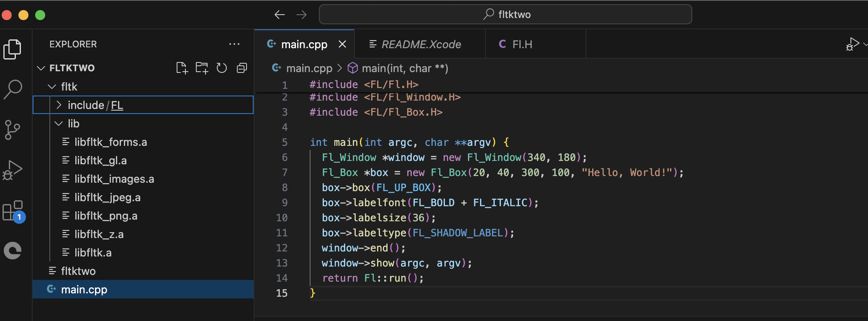
Task: Open libfltk_gl.a in the file tree
Action: tap(143, 160)
